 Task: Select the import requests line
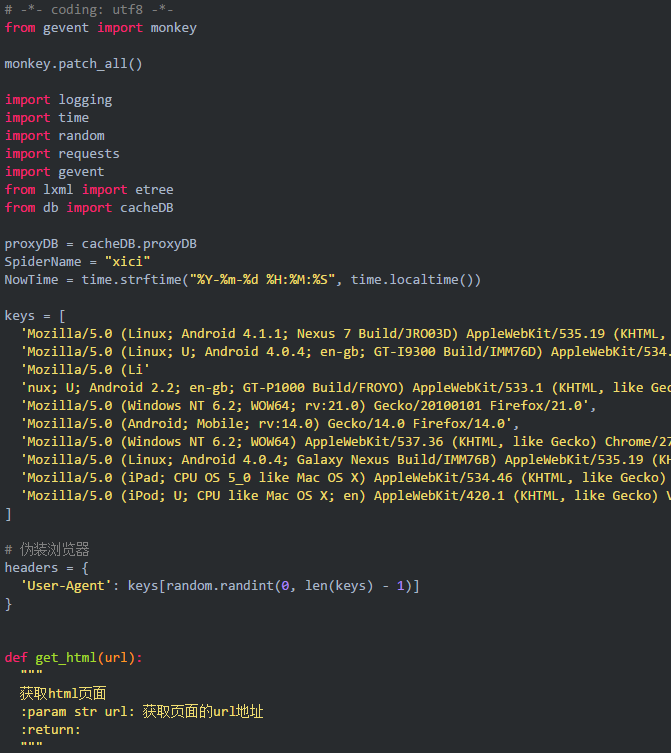62,154
